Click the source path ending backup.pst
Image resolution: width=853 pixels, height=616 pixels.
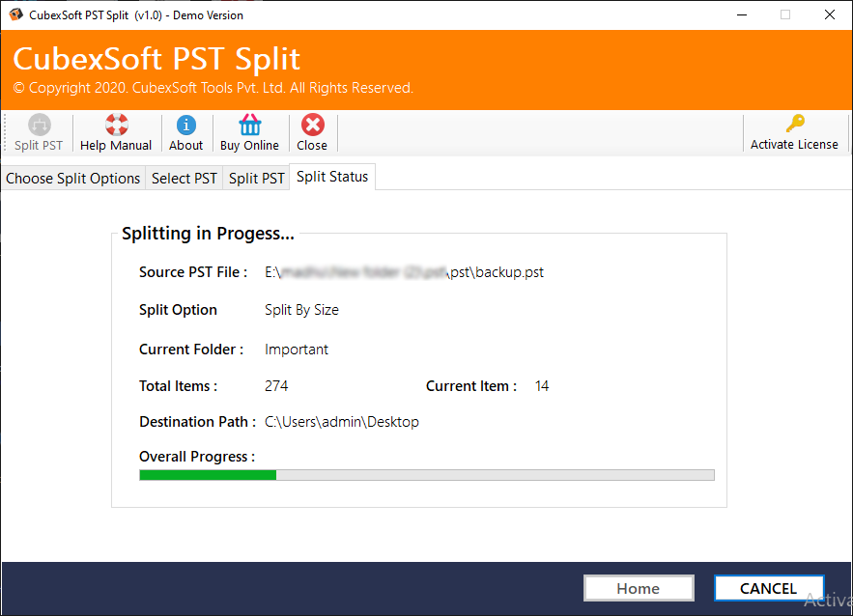click(404, 272)
